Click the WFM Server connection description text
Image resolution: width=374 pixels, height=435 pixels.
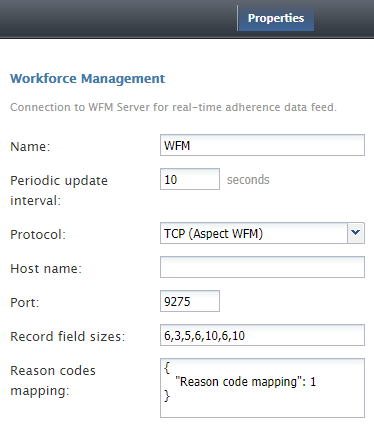(173, 107)
